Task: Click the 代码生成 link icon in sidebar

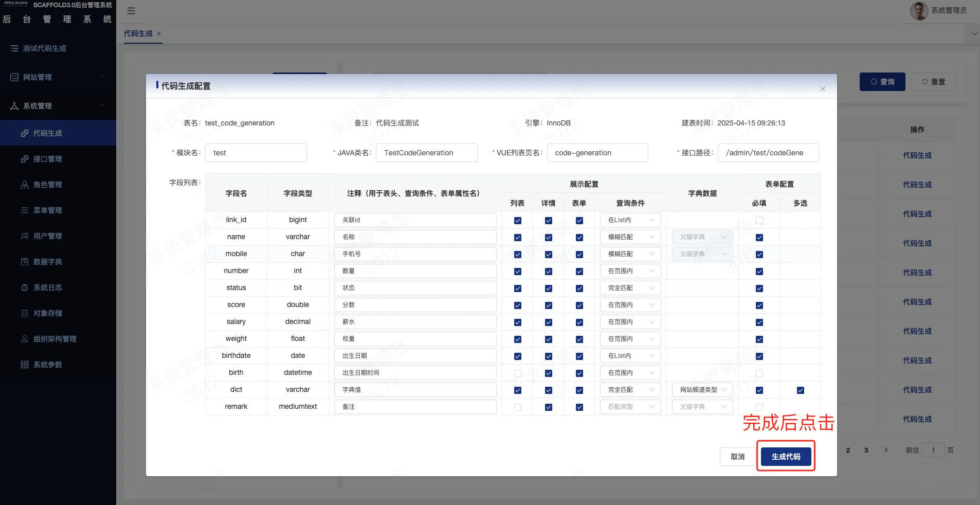Action: [24, 133]
